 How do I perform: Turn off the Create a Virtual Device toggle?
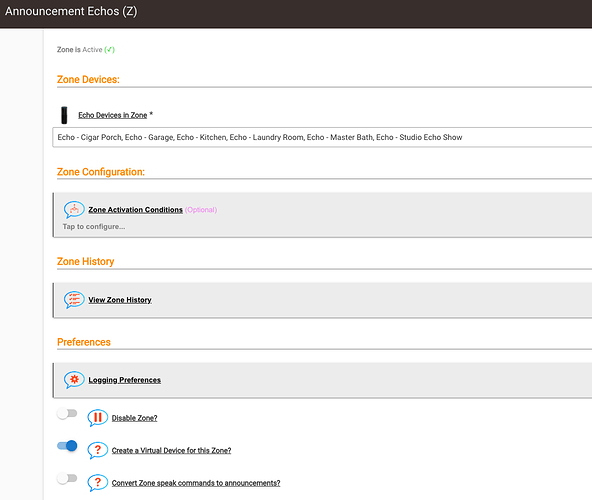point(67,446)
